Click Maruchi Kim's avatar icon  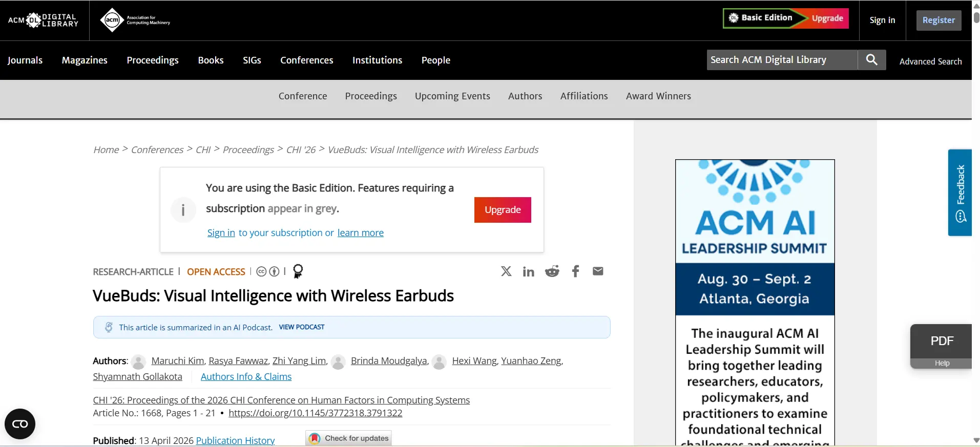138,361
